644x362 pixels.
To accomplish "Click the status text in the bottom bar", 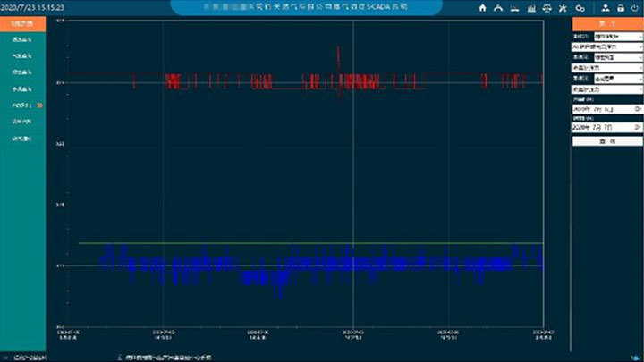I will (168, 358).
